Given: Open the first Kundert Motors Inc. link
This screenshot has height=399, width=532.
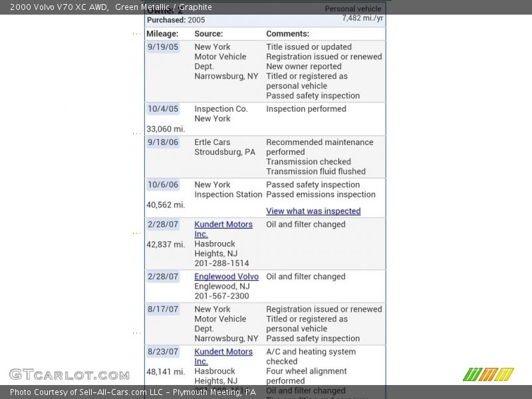Looking at the screenshot, I should click(x=223, y=229).
